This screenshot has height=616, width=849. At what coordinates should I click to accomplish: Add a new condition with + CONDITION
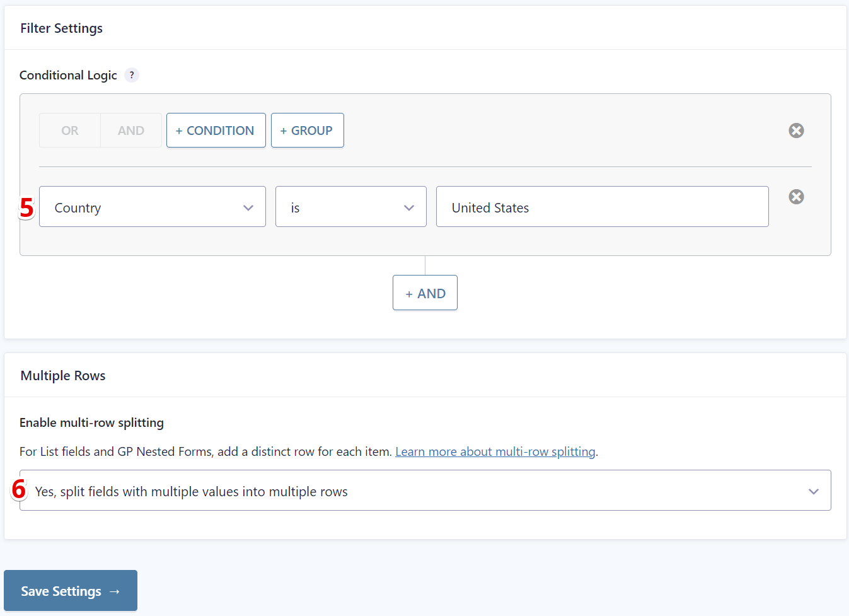216,131
